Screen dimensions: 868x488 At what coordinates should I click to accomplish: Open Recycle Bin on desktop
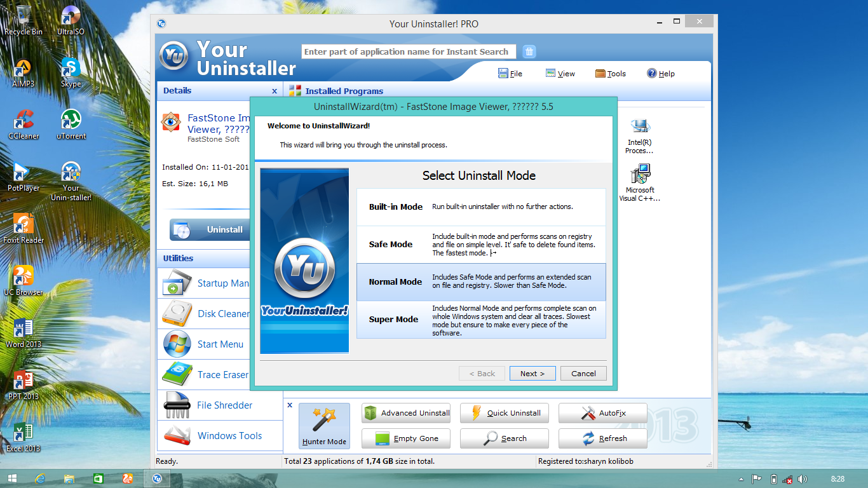24,20
